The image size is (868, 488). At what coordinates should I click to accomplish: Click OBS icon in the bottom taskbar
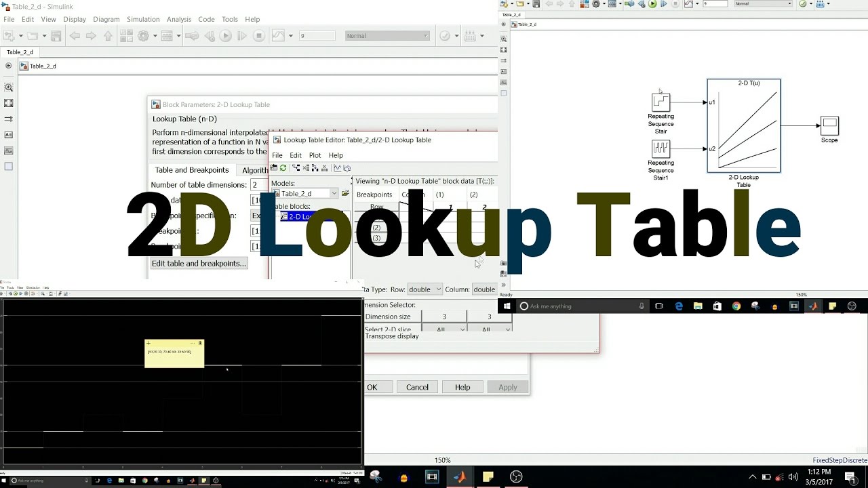[516, 477]
